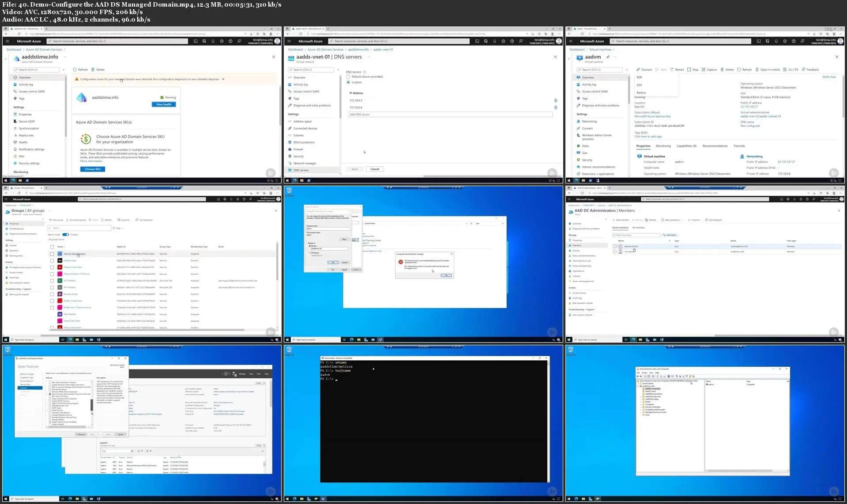Open the AAD DC Administrators group link
The height and width of the screenshot is (504, 847).
[x=75, y=254]
